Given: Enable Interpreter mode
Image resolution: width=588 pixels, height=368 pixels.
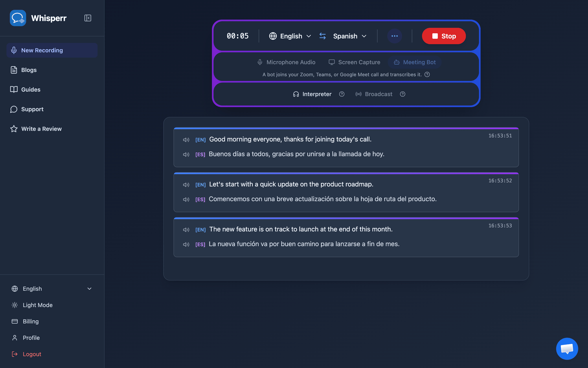Looking at the screenshot, I should tap(312, 94).
